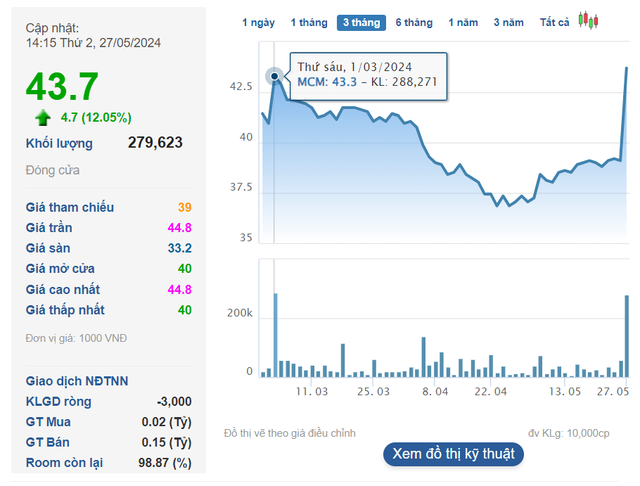Click the 8.04 volume bar spike
This screenshot has width=640, height=486.
pos(424,357)
